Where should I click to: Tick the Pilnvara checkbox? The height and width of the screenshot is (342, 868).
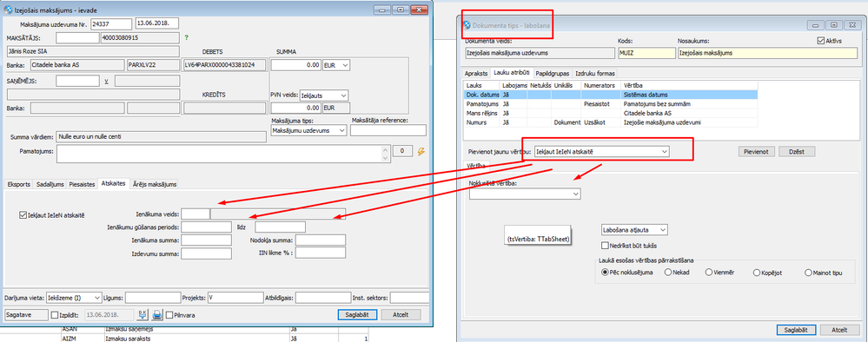point(169,315)
